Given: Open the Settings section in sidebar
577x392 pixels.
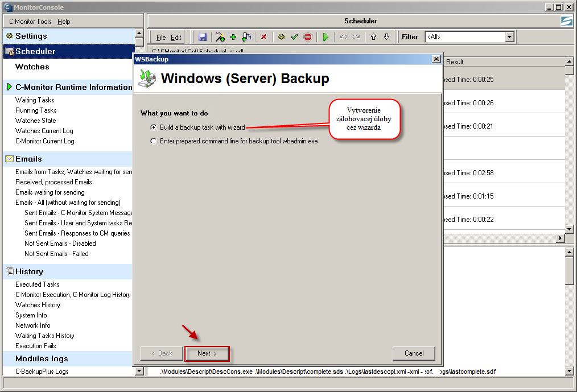Looking at the screenshot, I should click(x=69, y=36).
